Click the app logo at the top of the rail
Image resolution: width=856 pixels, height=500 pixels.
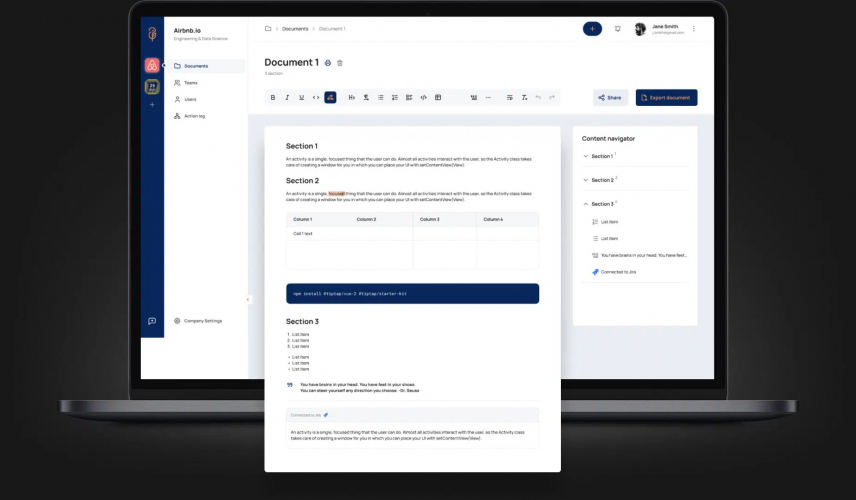pyautogui.click(x=152, y=34)
